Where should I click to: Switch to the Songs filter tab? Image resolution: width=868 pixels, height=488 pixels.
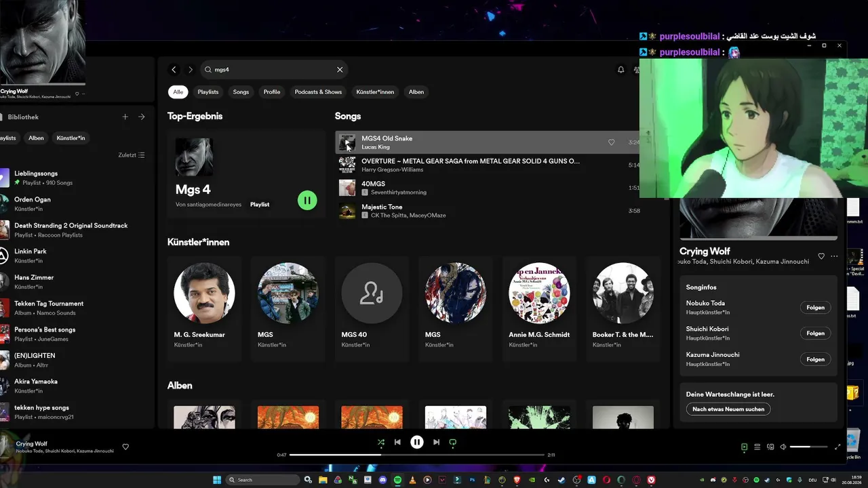241,92
